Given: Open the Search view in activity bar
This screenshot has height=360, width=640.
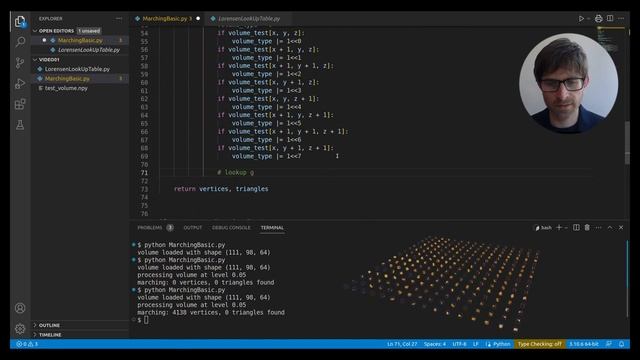Looking at the screenshot, I should 20,42.
